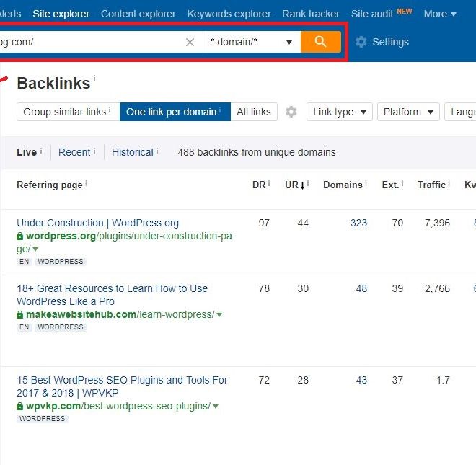Sort by the UR column header

[x=294, y=185]
